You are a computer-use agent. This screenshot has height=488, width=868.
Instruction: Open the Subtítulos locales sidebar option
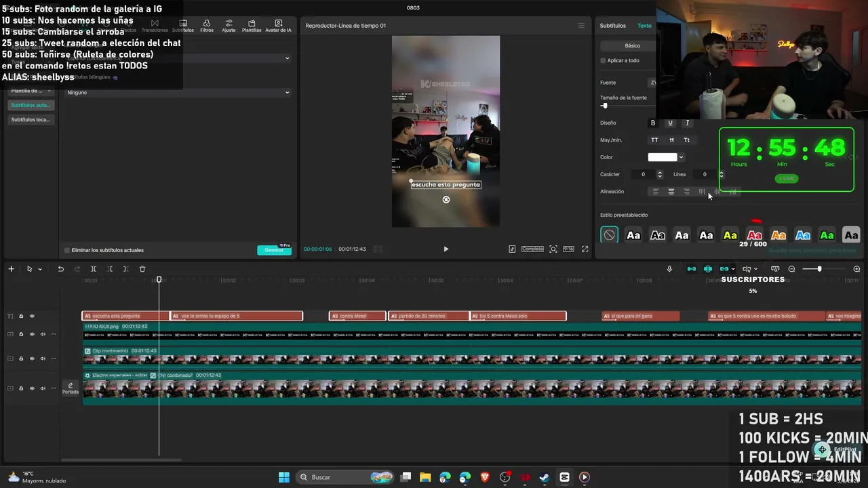click(x=31, y=119)
